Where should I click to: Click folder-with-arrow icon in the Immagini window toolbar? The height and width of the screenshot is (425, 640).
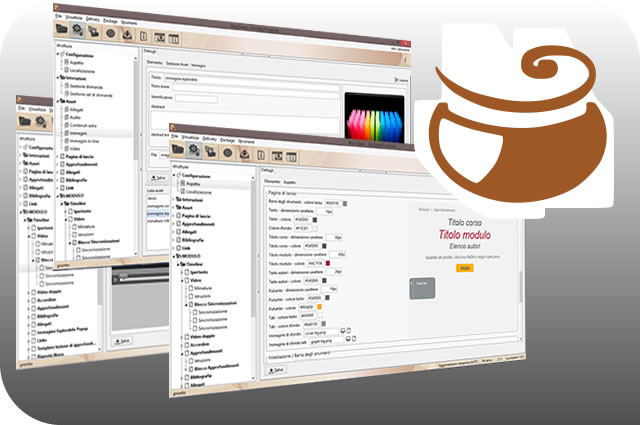coord(93,32)
